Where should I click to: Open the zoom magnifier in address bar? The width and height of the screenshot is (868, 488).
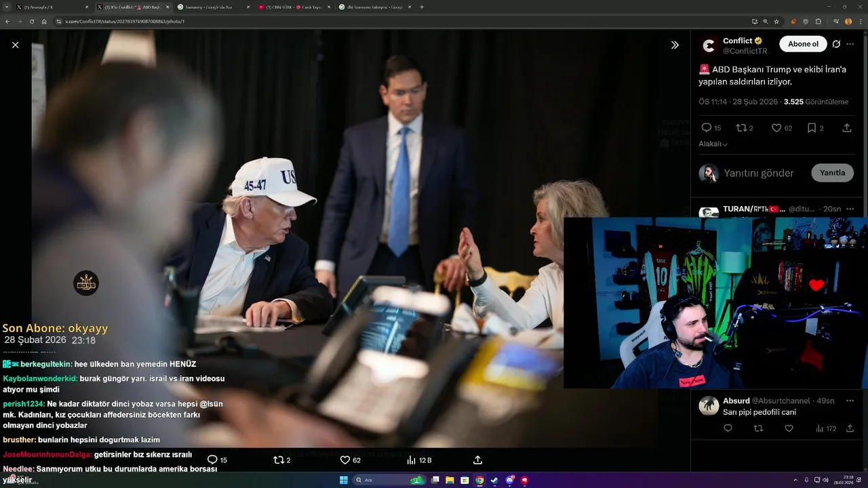coord(766,22)
